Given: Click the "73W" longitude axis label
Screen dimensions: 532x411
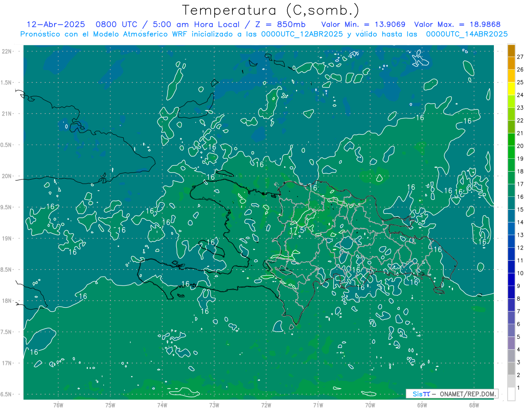Looking at the screenshot, I should tap(214, 404).
